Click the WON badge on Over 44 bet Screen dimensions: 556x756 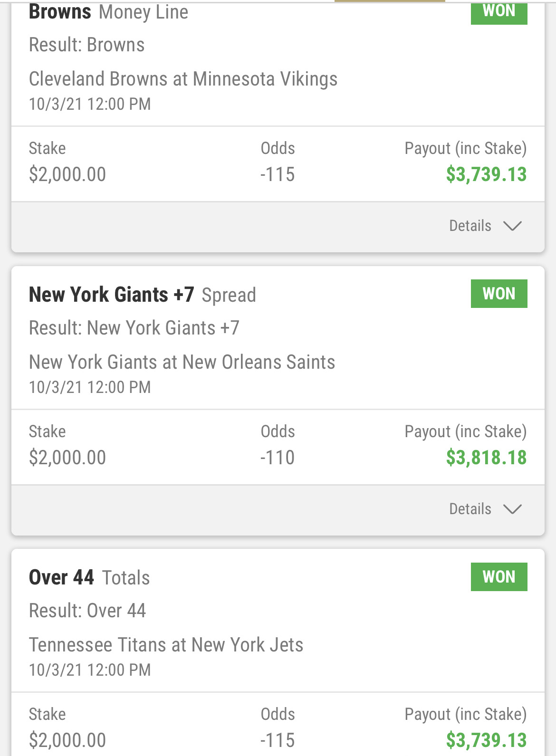(x=498, y=577)
